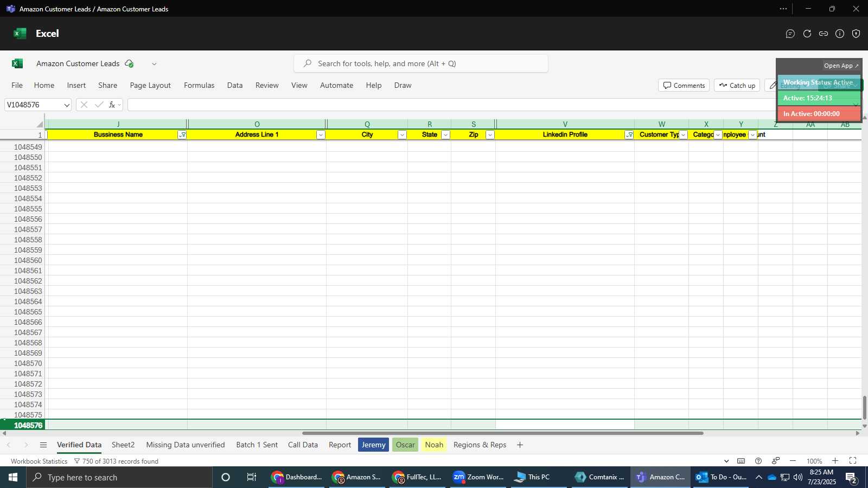Viewport: 868px width, 488px height.
Task: Switch to Batch 1 Sent sheet
Action: (257, 445)
